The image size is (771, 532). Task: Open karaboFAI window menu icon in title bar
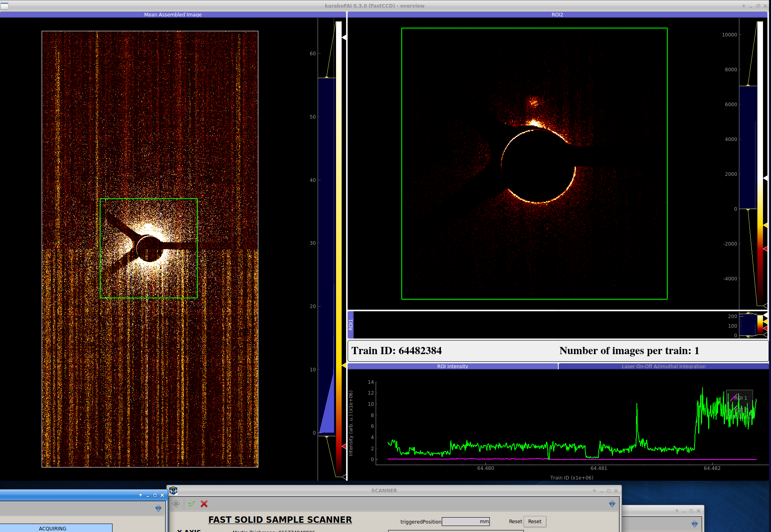click(x=4, y=6)
